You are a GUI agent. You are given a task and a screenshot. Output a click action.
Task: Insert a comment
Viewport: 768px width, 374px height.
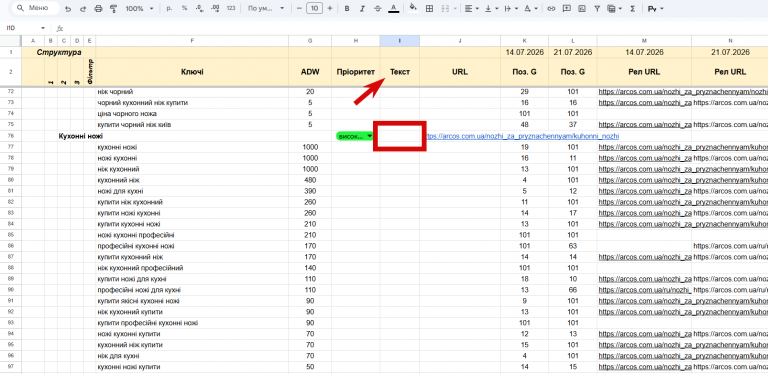pyautogui.click(x=567, y=8)
